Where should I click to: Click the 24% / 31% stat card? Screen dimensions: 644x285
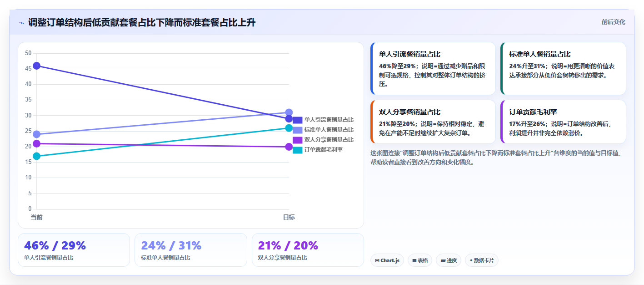click(x=191, y=250)
